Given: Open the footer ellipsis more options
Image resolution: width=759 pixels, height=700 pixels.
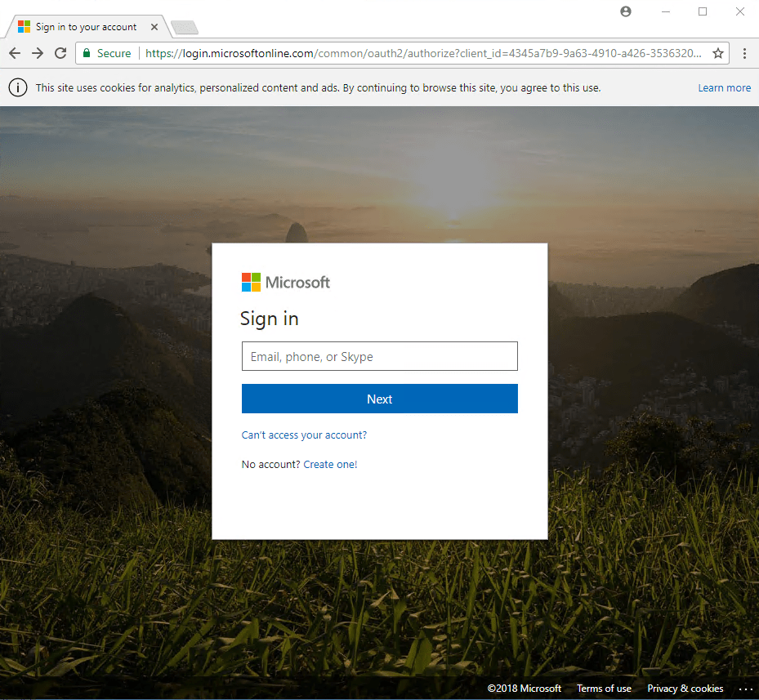Looking at the screenshot, I should (x=745, y=689).
